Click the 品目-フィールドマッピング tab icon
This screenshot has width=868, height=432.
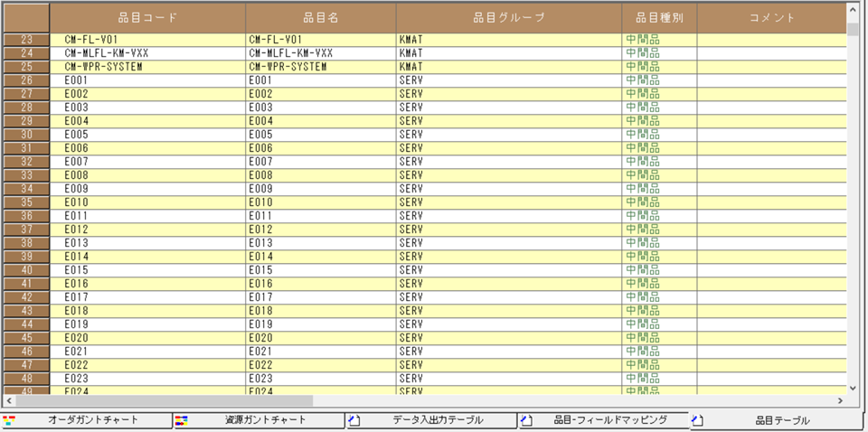[x=526, y=420]
